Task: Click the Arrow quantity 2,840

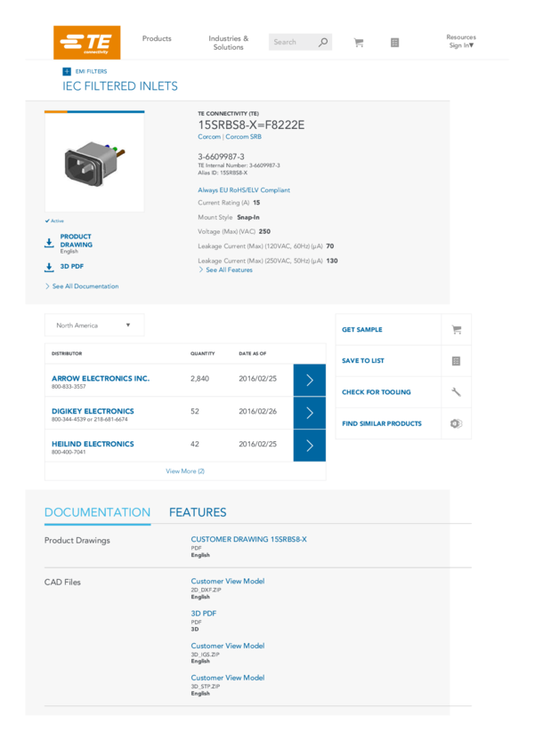Action: [199, 379]
